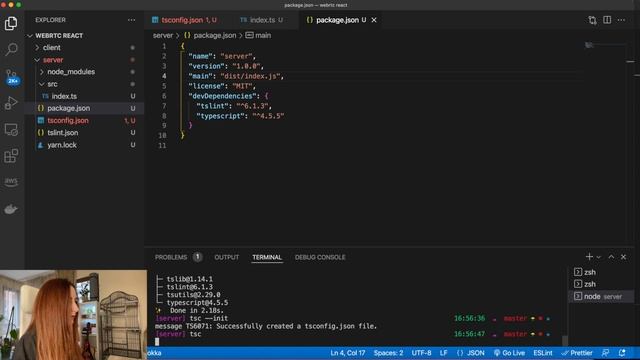This screenshot has height=360, width=640.
Task: Change indentation via Spaces: 2
Action: point(388,353)
